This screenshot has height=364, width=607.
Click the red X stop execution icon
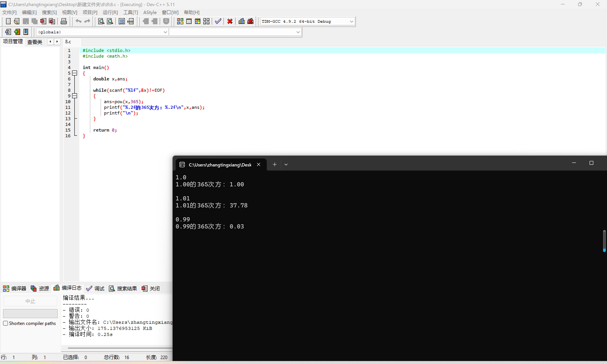click(x=230, y=21)
